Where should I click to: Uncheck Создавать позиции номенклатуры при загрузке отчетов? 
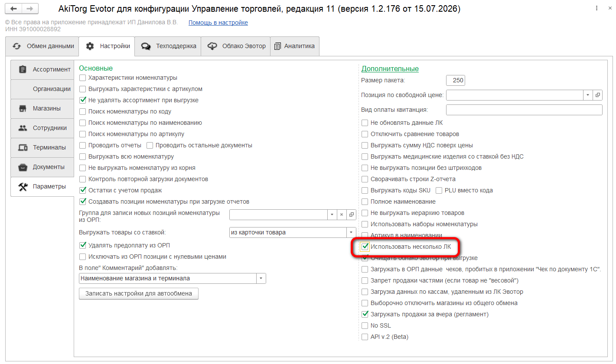pos(83,202)
